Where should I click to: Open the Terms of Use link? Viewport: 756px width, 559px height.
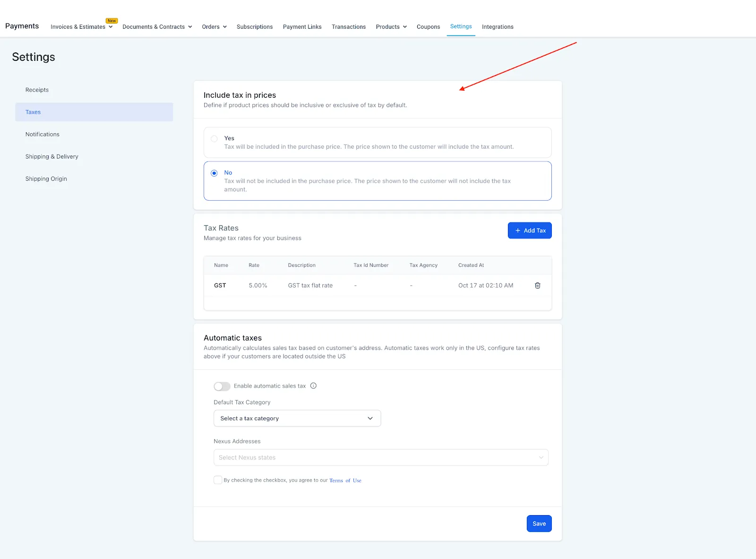(x=345, y=481)
